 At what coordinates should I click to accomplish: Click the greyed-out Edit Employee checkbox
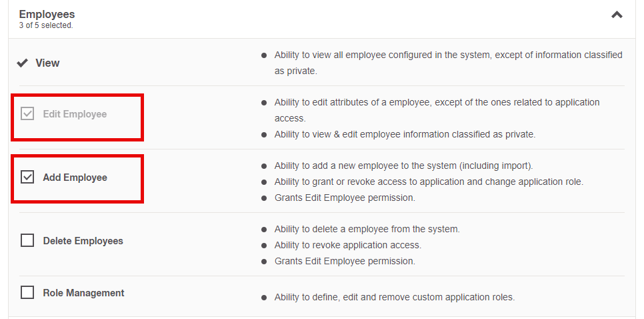pos(27,114)
